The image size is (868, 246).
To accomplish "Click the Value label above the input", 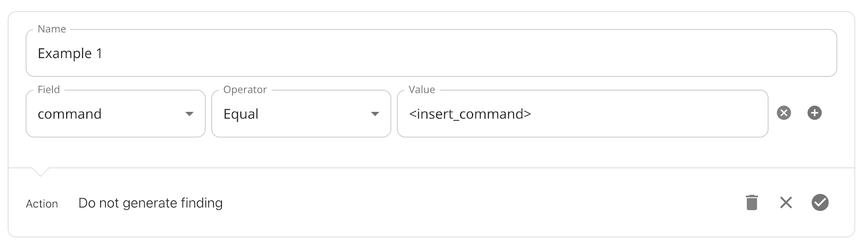I will coord(422,90).
